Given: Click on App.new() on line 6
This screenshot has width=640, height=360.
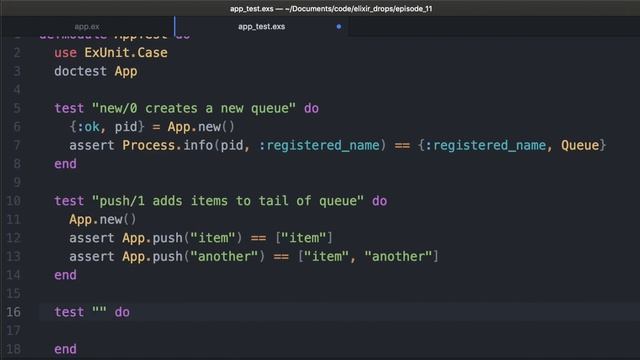Looking at the screenshot, I should click(201, 127).
